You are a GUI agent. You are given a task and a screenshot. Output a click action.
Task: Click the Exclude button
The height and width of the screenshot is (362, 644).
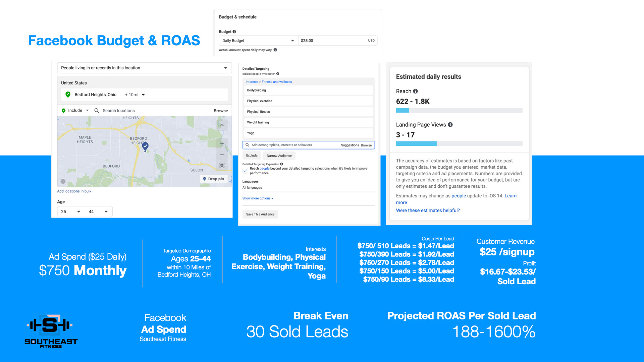[252, 156]
